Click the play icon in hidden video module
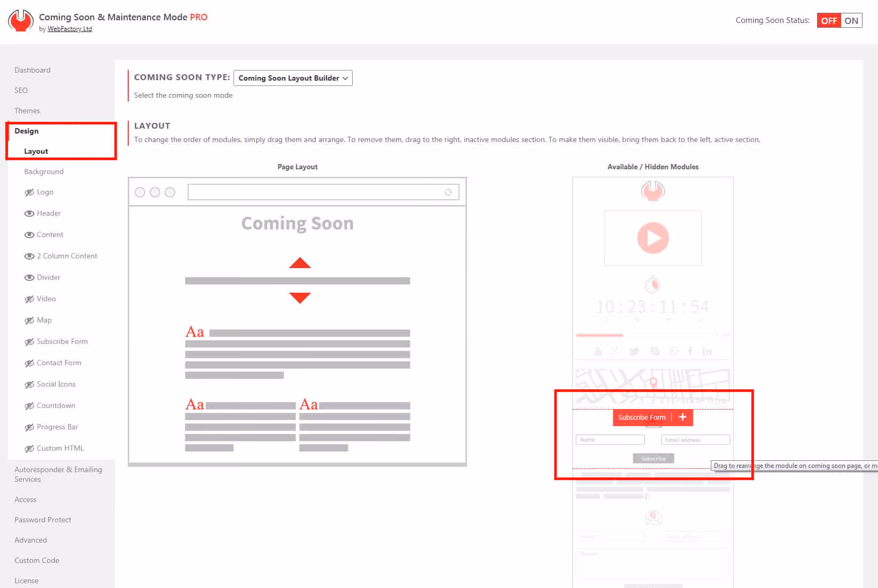This screenshot has width=878, height=588. coord(653,238)
